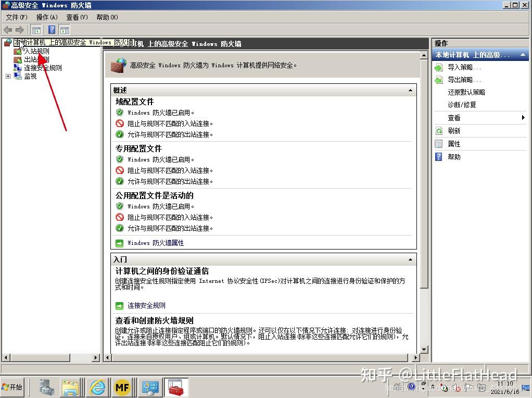Click 专用配置文件 heading text
The width and height of the screenshot is (532, 398).
point(138,149)
